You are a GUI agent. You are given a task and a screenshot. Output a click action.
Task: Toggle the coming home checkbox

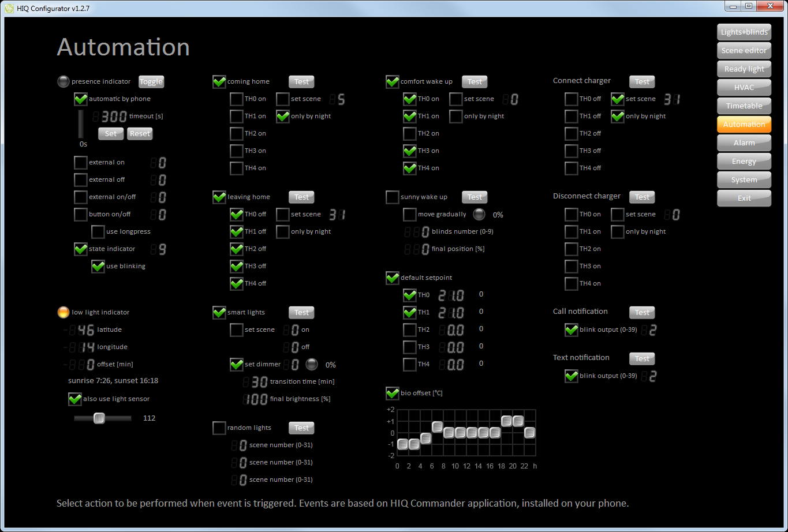pos(219,81)
